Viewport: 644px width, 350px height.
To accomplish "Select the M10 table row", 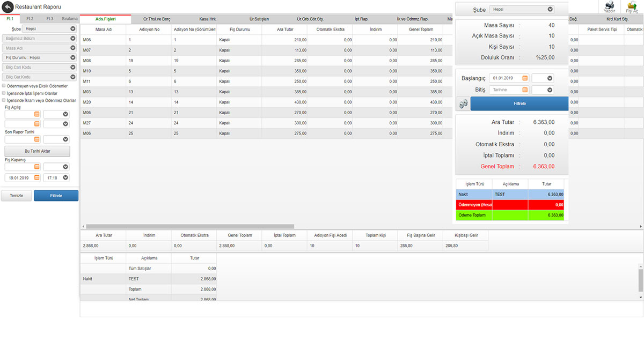I will click(267, 71).
